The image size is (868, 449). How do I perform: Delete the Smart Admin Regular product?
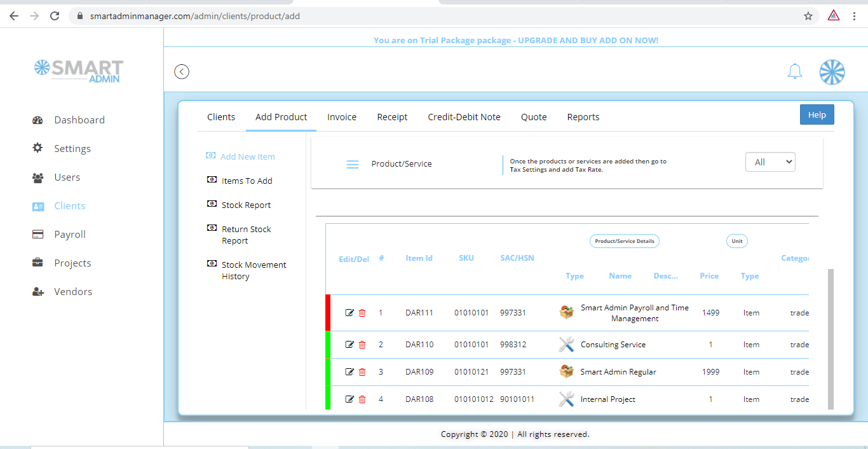[362, 371]
